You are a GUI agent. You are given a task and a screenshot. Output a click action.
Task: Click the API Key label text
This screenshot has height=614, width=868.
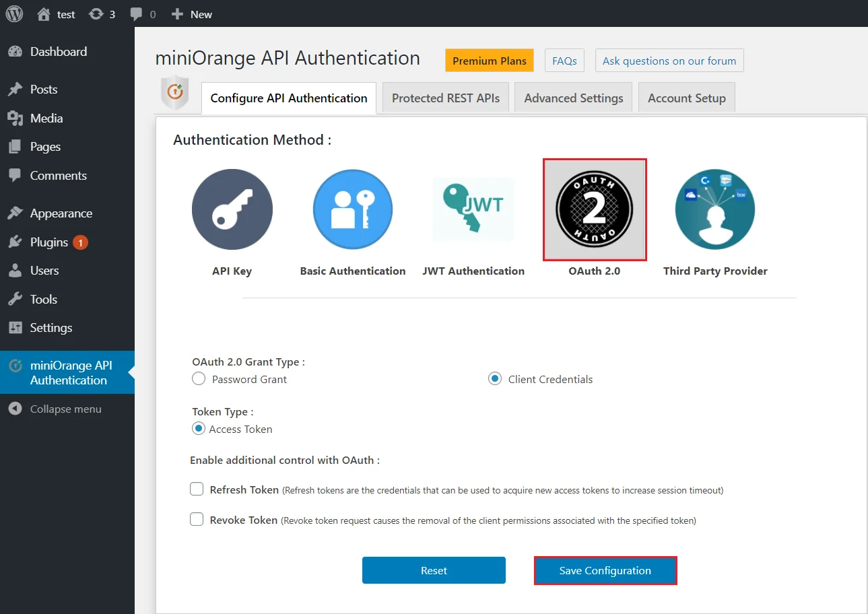232,271
